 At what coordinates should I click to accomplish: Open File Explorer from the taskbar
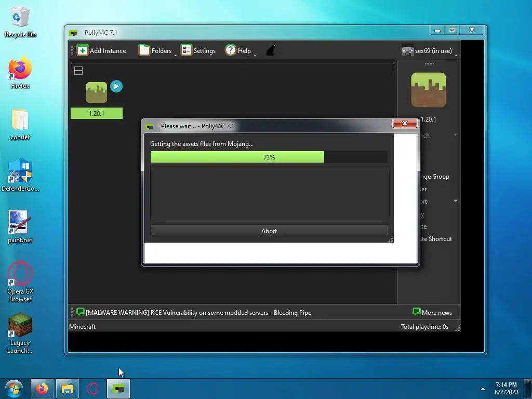tap(68, 389)
